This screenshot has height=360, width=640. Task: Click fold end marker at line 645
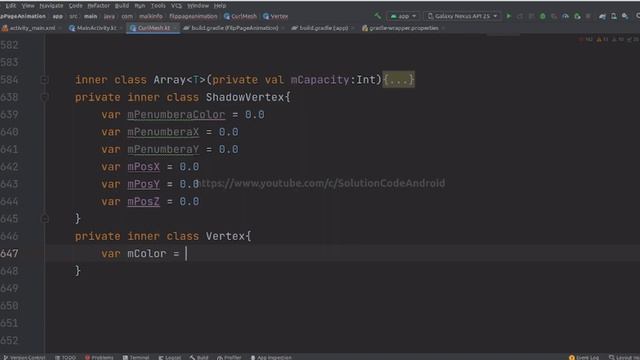[44, 219]
